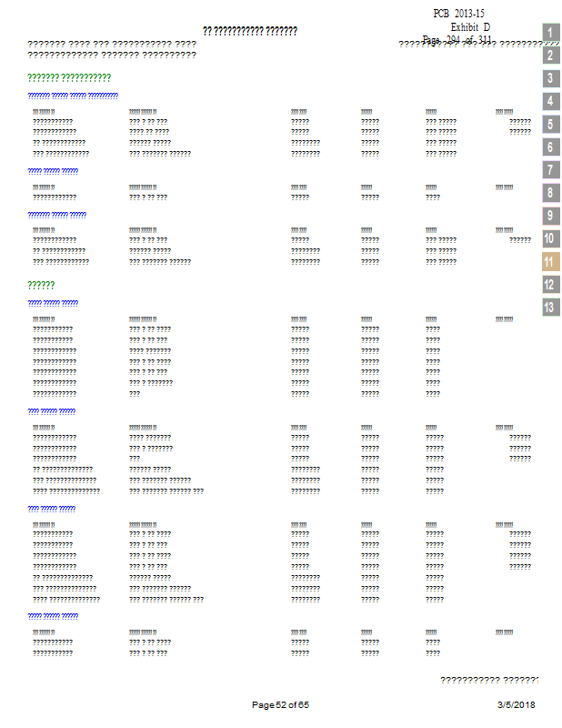This screenshot has width=562, height=728.
Task: Click the first blue underlined subsection link
Action: click(73, 96)
